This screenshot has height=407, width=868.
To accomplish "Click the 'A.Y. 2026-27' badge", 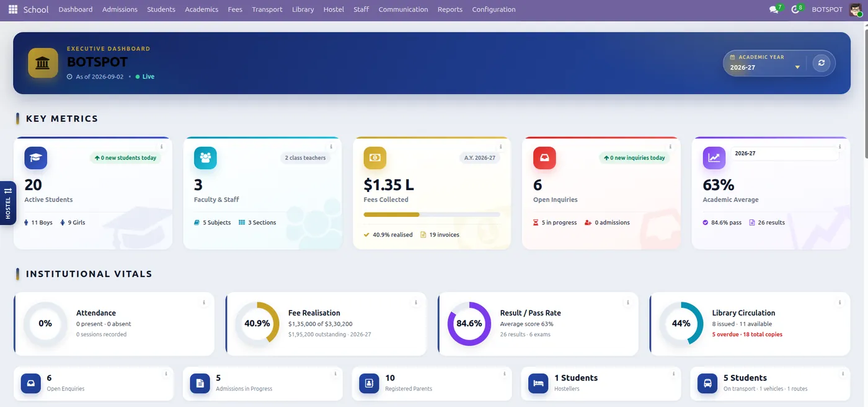I will pos(480,158).
